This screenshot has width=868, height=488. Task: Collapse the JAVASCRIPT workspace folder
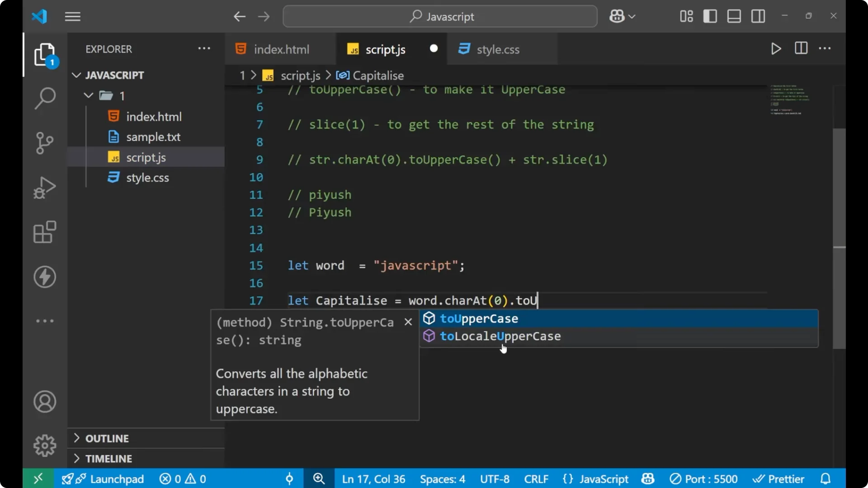click(x=76, y=75)
